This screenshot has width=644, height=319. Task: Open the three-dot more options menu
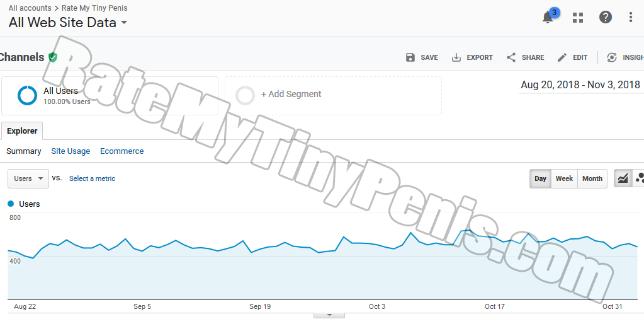(631, 18)
